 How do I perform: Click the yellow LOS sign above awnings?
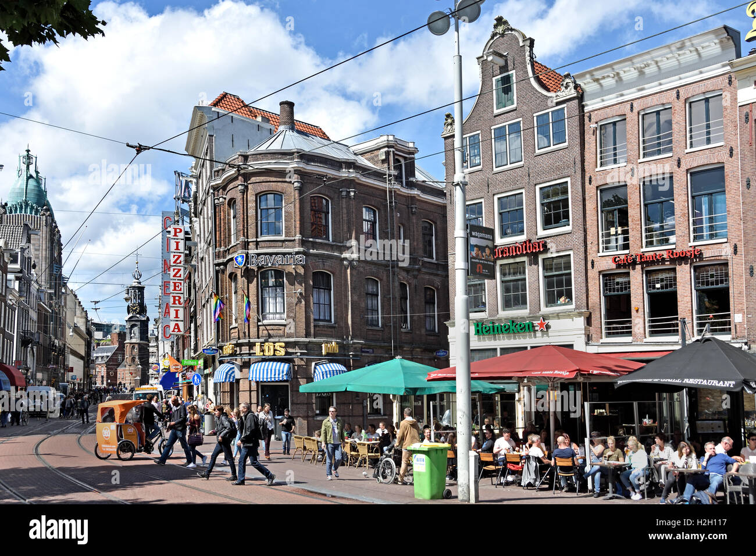click(270, 350)
